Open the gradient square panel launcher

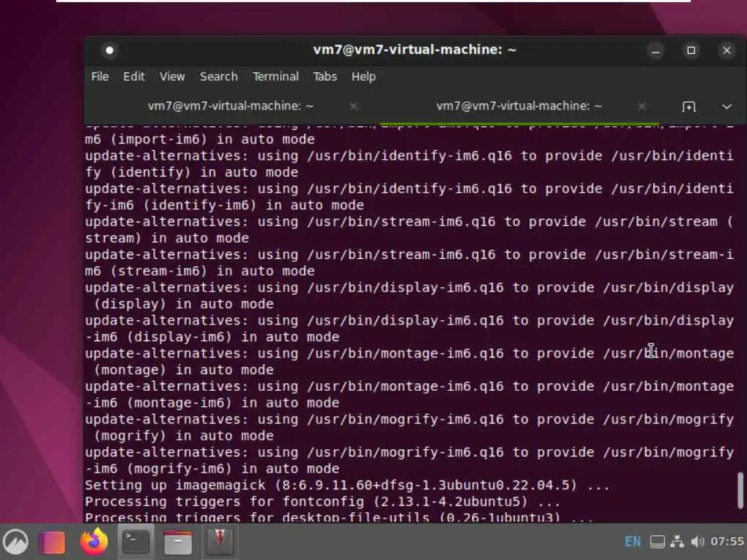52,542
